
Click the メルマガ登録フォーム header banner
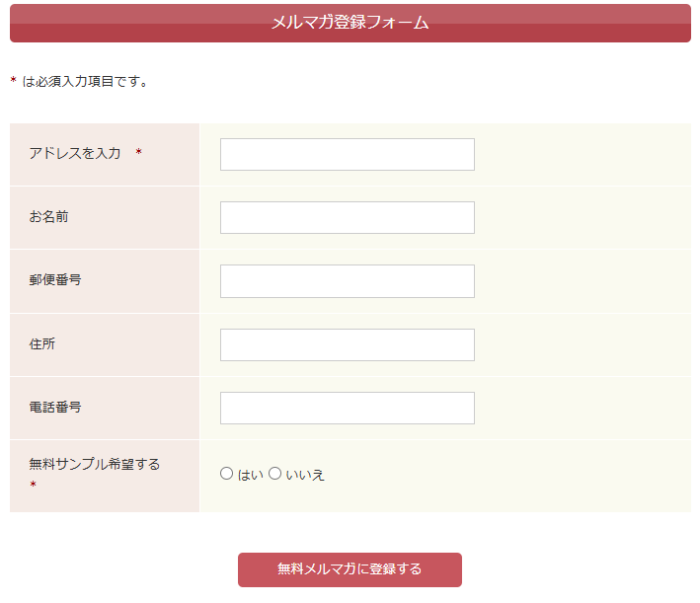pos(350,24)
